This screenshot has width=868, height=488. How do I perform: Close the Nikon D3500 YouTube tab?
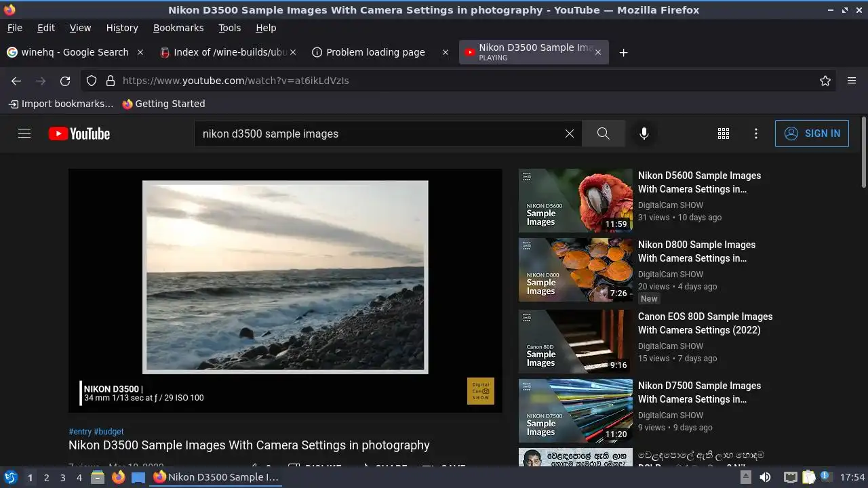[x=597, y=52]
